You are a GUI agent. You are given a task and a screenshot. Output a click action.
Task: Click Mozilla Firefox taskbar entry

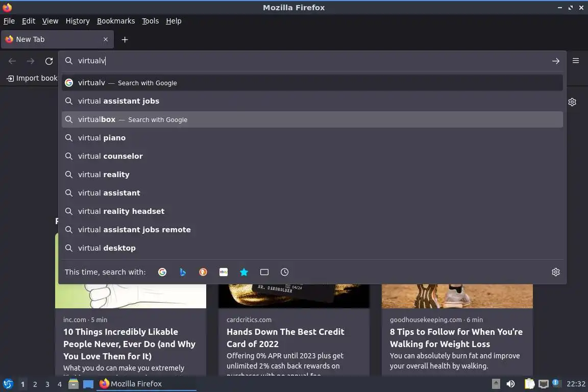click(x=146, y=384)
